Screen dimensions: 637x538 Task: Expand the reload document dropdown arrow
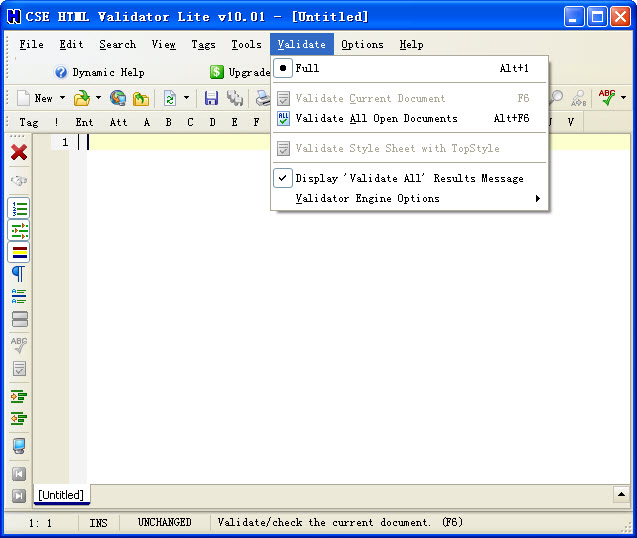186,98
